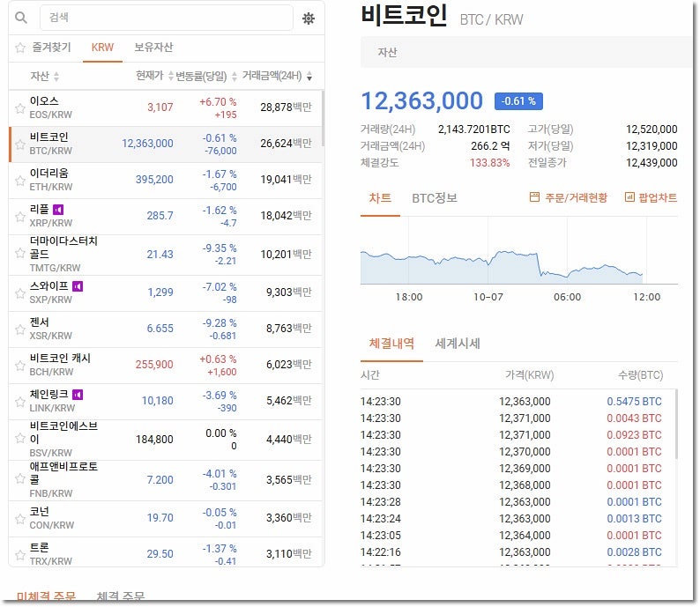Toggle favorite star for 비트코인 BTC/KRW
This screenshot has height=607, width=700.
tap(20, 144)
